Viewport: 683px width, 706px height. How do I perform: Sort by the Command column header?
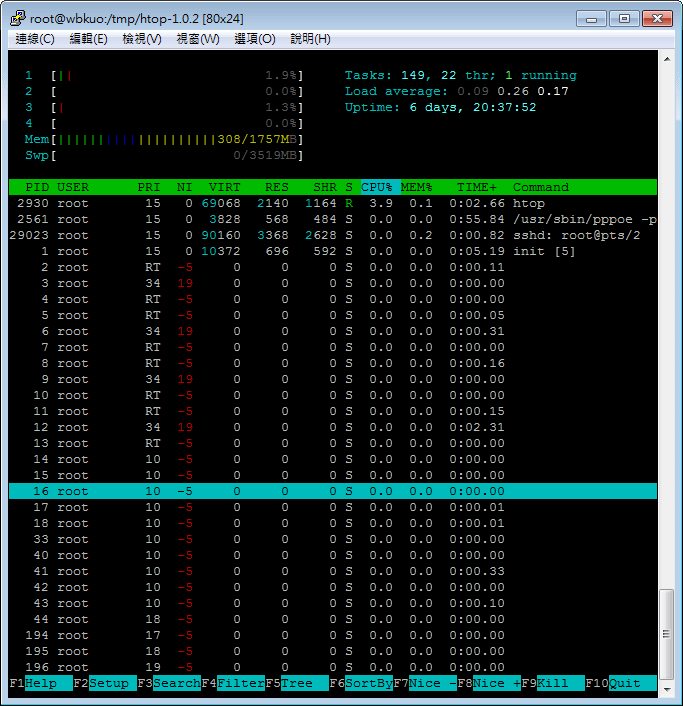coord(541,187)
